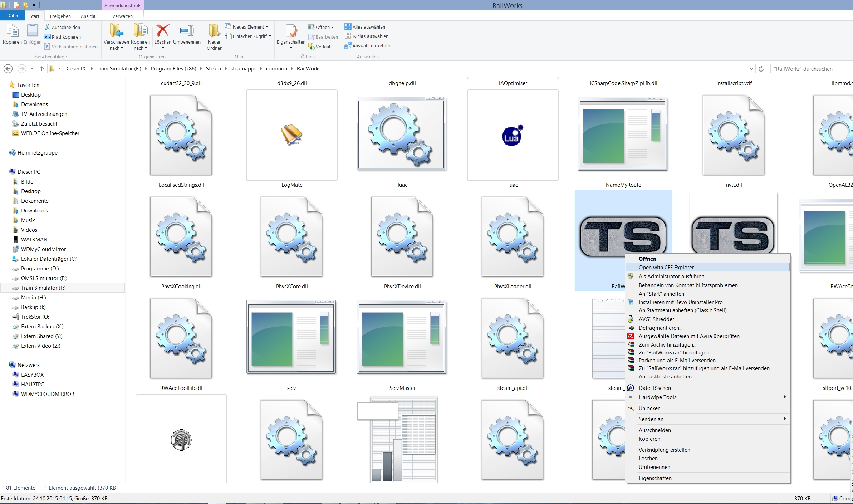This screenshot has width=853, height=504.
Task: Click steamapps in the breadcrumb path
Action: tap(243, 69)
